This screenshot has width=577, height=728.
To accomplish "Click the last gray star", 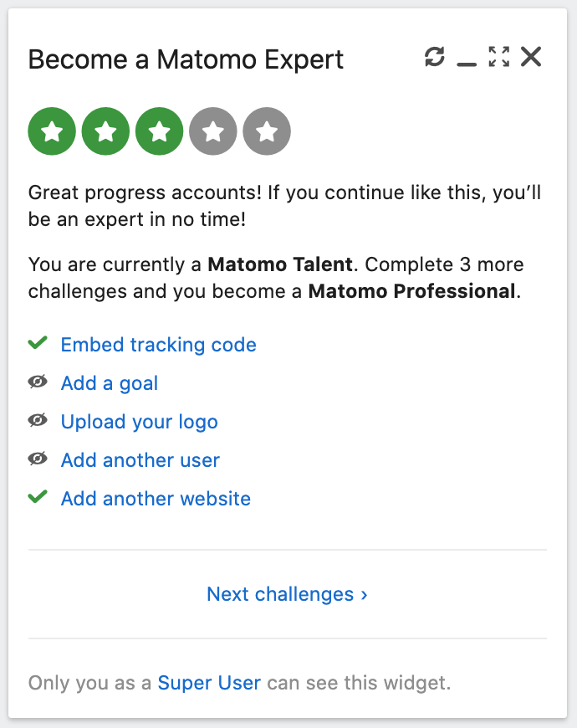I will pyautogui.click(x=266, y=131).
